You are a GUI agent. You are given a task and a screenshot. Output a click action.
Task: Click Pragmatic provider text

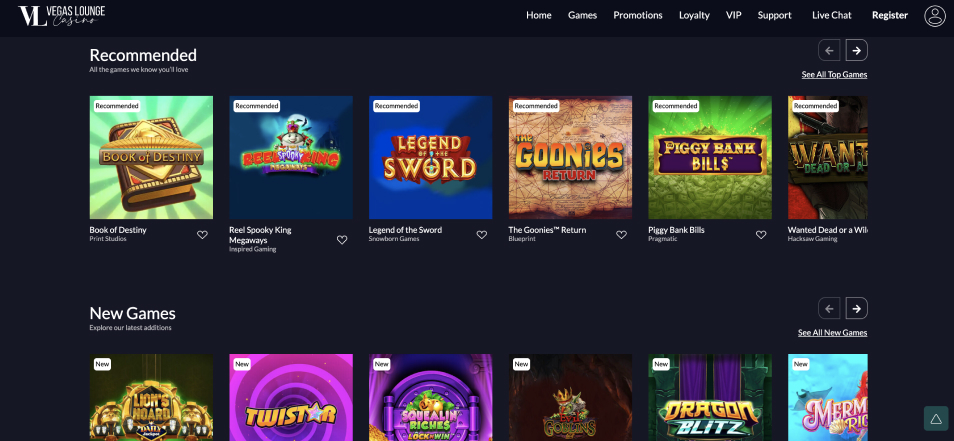point(661,239)
